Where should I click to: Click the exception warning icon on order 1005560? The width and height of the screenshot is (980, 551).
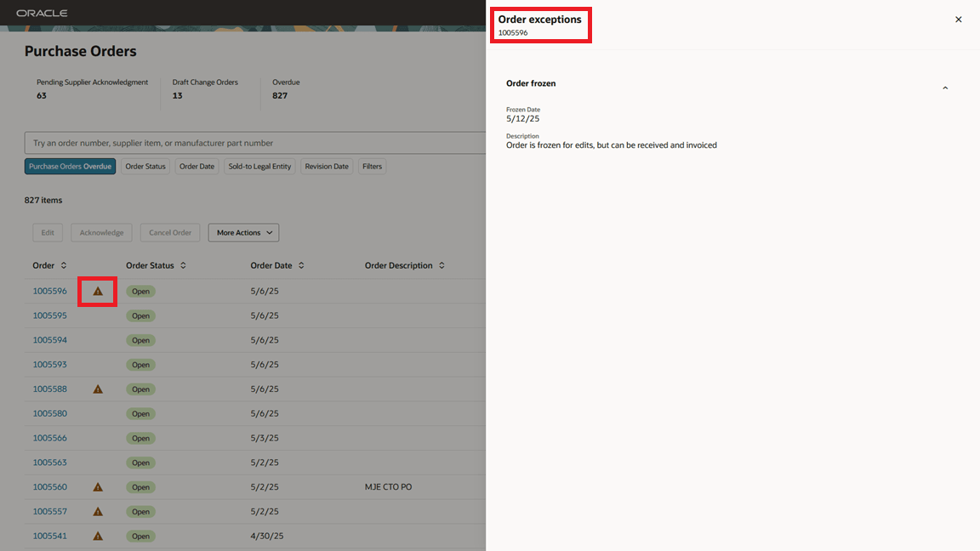coord(97,486)
